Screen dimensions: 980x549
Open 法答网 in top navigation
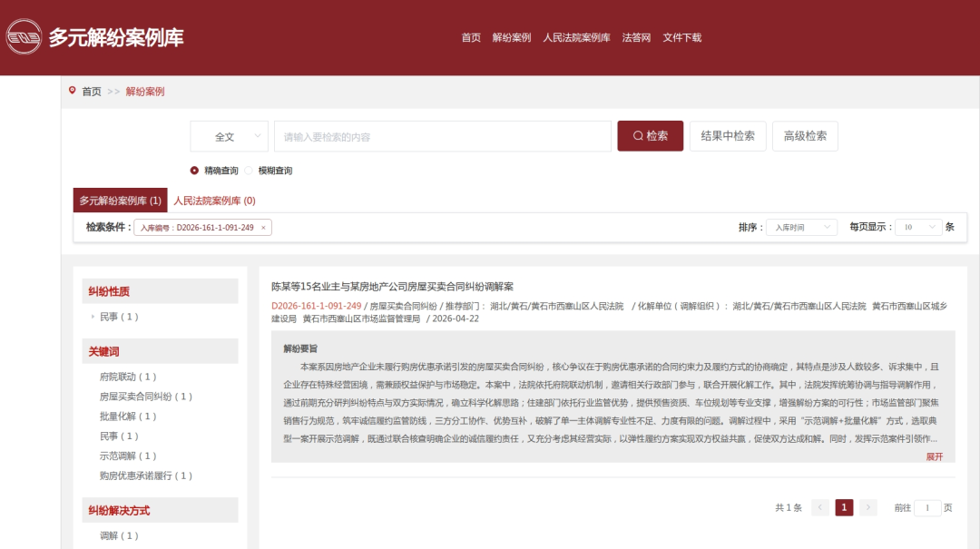point(636,37)
